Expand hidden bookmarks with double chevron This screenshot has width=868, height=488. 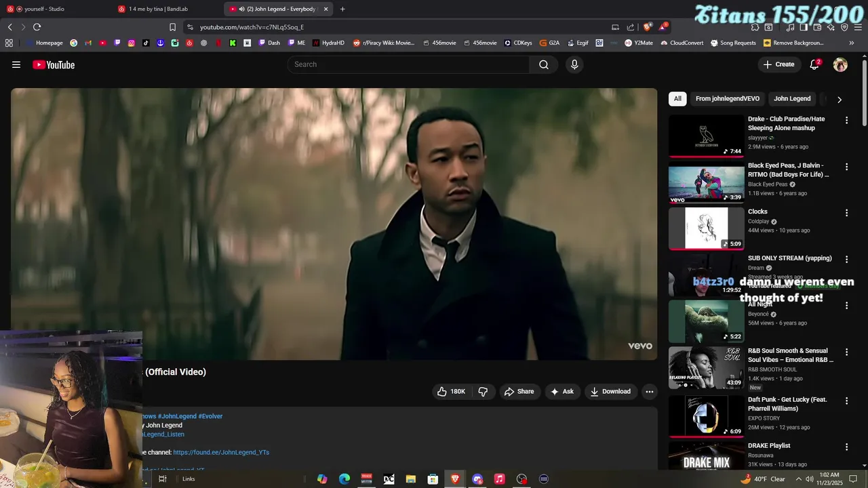(852, 43)
